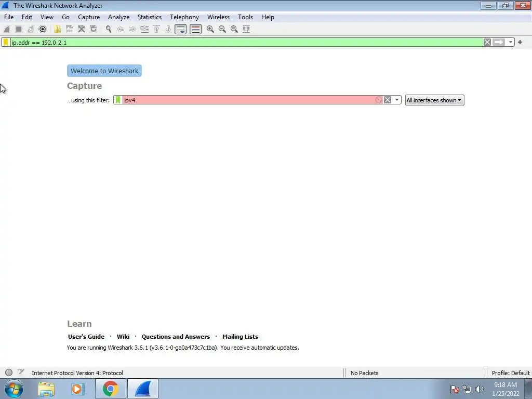Click the volume speaker tray icon

(x=480, y=389)
